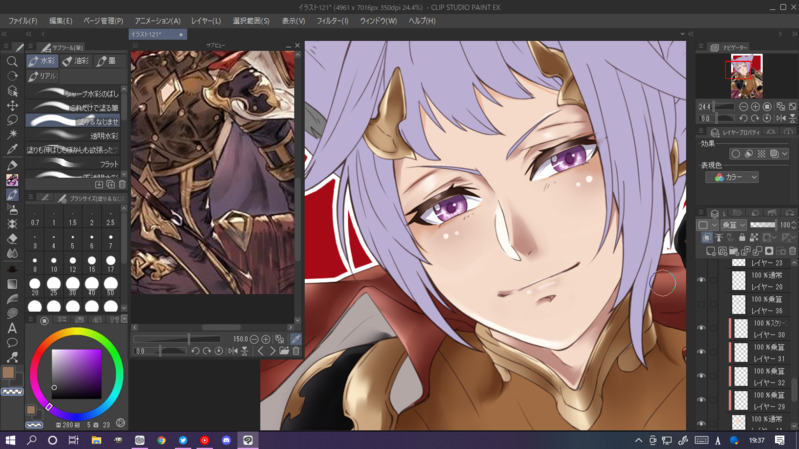Select the Zoom magnifier tool

pos(12,61)
